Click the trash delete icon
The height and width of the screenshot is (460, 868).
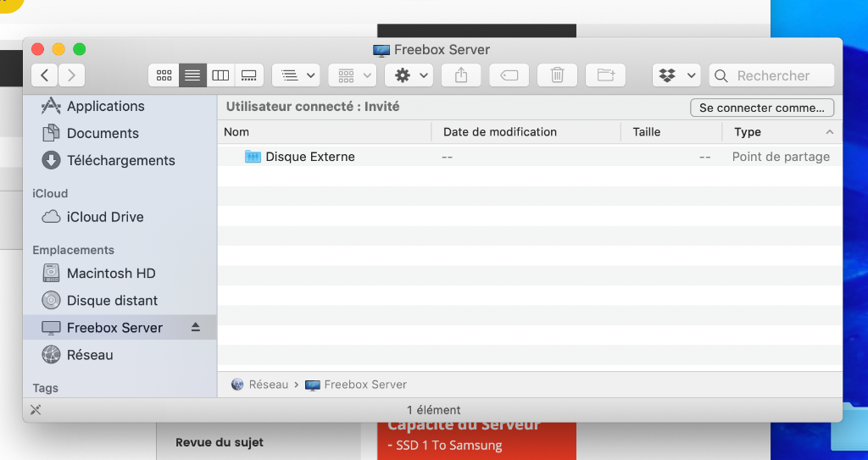click(557, 75)
